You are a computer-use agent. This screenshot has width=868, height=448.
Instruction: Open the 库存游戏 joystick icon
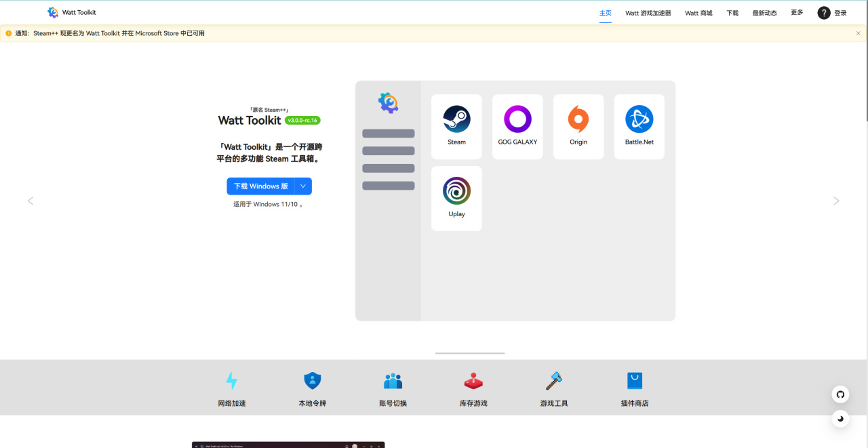[x=473, y=381]
